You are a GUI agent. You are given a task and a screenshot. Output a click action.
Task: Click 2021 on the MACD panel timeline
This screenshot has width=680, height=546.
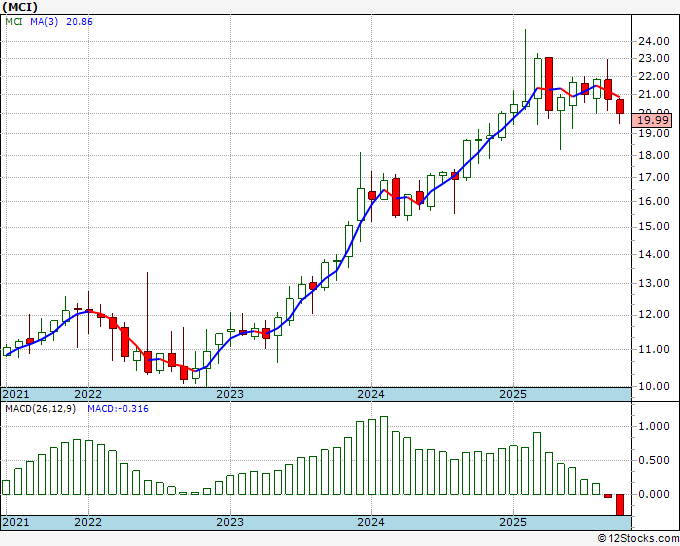click(x=16, y=522)
